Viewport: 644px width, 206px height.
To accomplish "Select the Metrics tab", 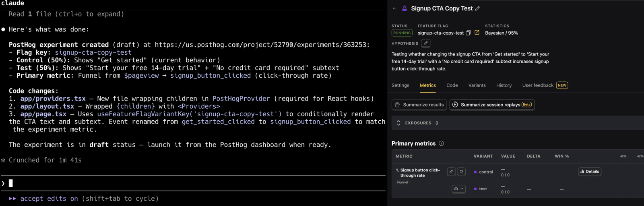I will click(428, 85).
